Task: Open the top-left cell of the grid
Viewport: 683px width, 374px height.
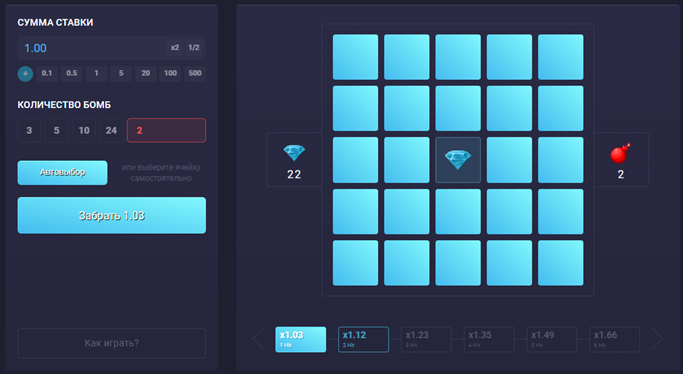Action: tap(355, 57)
